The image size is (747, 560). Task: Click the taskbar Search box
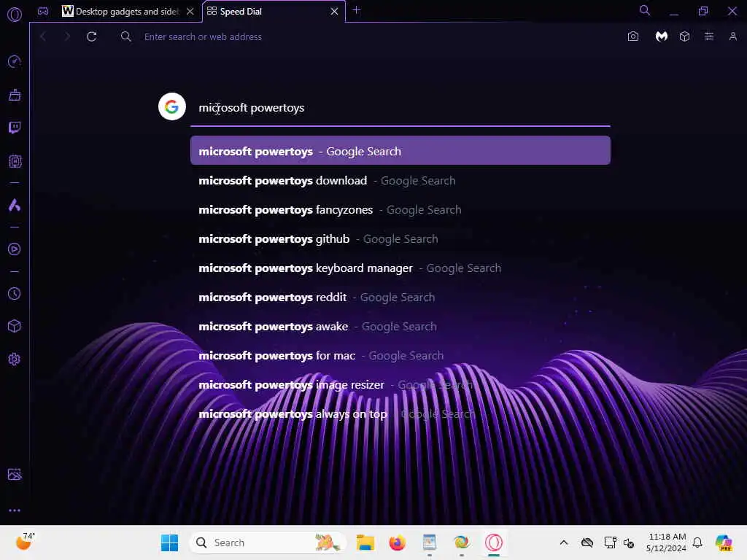(x=267, y=542)
